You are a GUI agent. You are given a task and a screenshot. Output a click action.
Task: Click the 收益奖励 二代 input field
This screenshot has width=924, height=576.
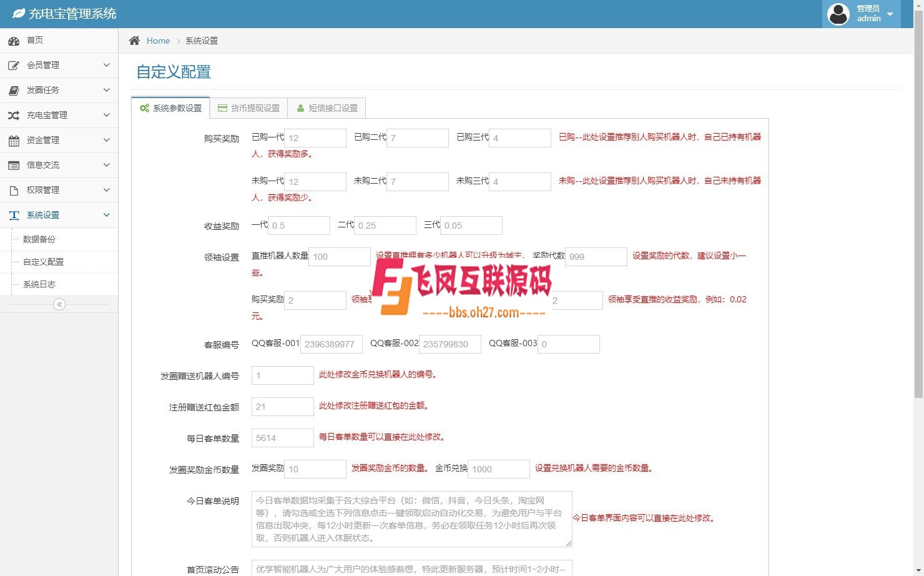[x=385, y=226]
